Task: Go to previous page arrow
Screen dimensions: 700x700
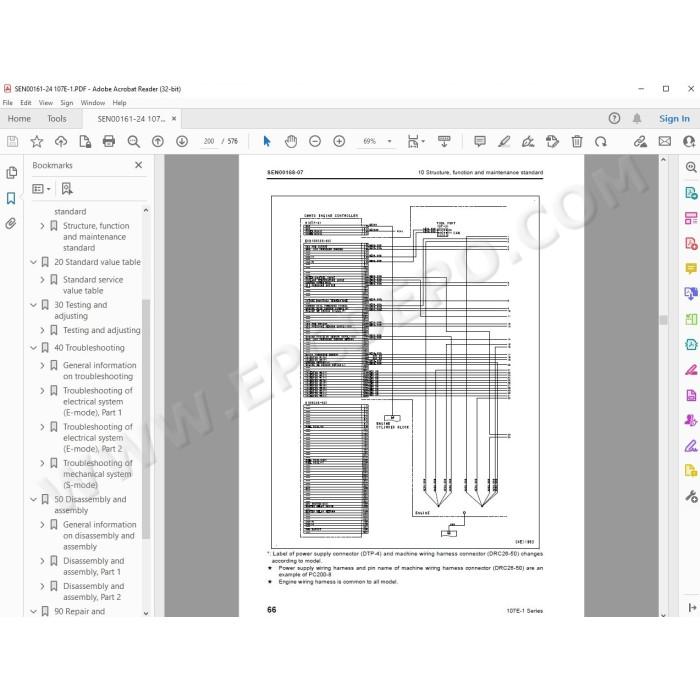Action: point(158,142)
